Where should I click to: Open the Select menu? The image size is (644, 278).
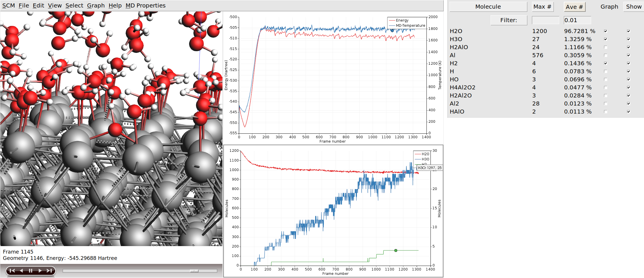pyautogui.click(x=74, y=5)
